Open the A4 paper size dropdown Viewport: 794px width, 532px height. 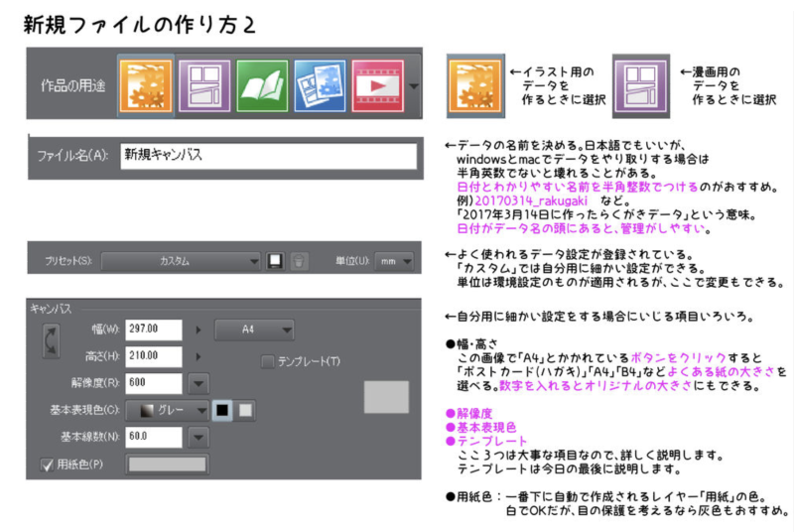click(x=254, y=330)
